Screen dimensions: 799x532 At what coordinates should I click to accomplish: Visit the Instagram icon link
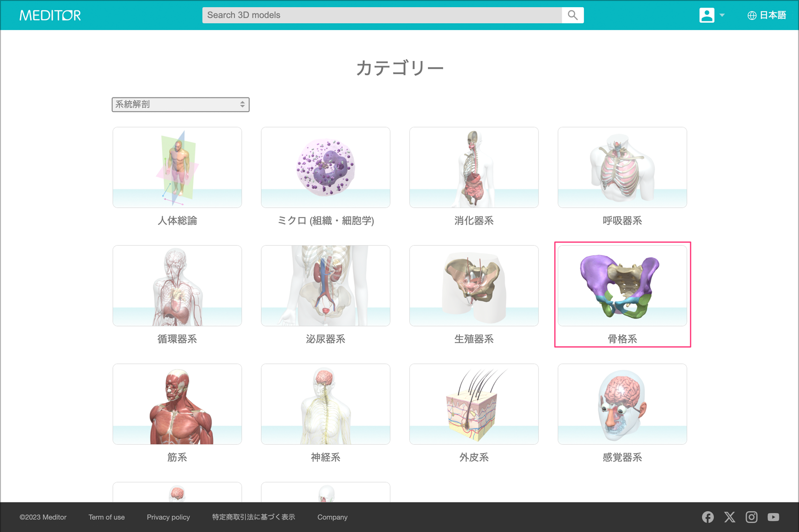[x=751, y=517]
